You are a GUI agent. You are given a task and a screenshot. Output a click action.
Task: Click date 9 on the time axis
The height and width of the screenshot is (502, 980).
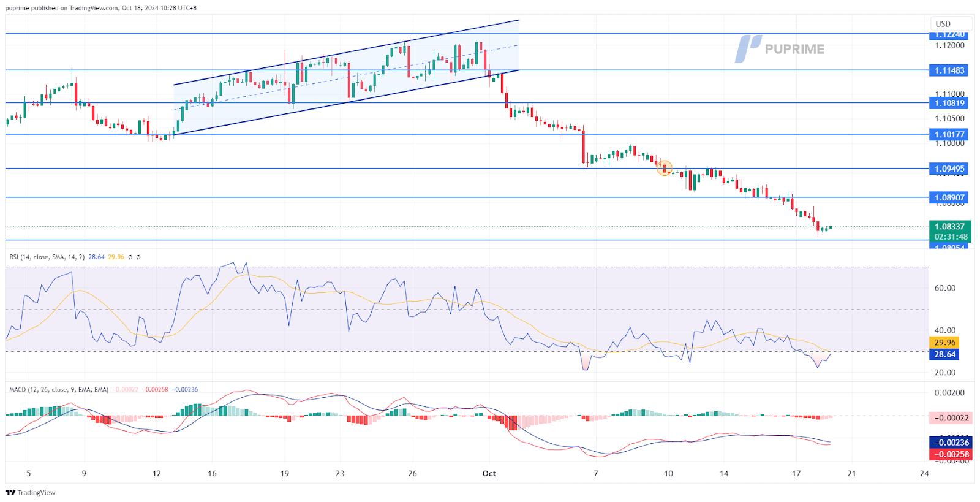click(x=84, y=473)
